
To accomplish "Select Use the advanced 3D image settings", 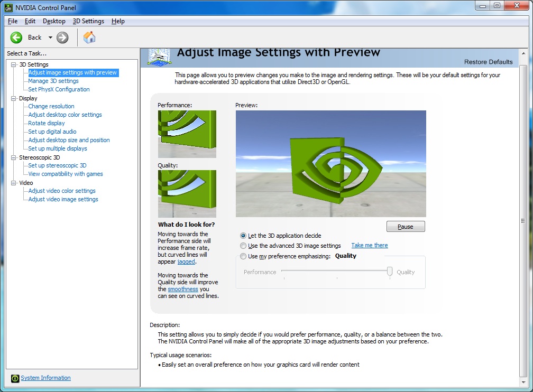I will (x=243, y=246).
